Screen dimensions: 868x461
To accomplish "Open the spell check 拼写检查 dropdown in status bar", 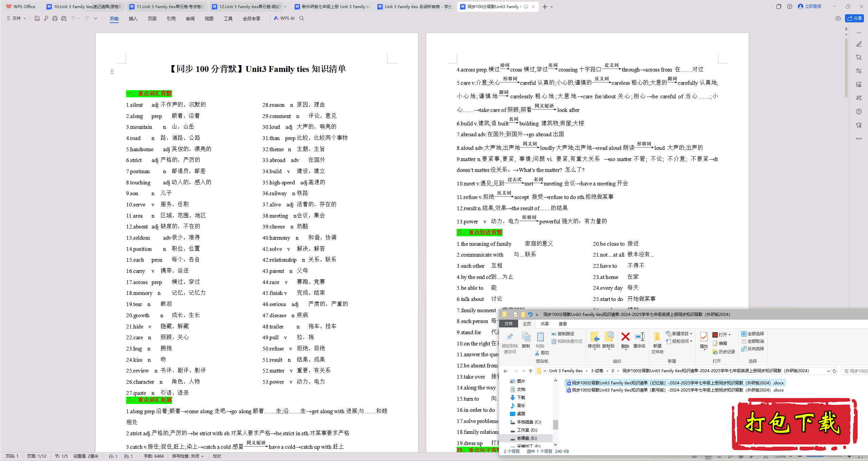I will [188, 456].
